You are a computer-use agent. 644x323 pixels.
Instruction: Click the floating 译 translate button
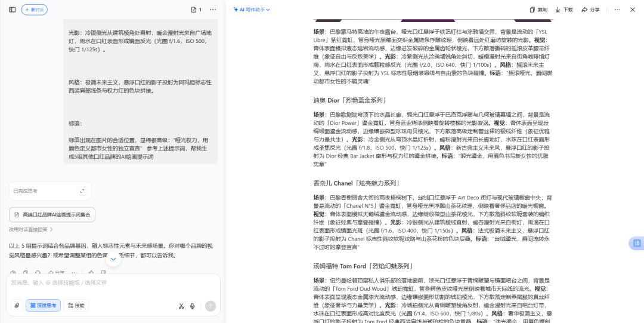pos(637,243)
